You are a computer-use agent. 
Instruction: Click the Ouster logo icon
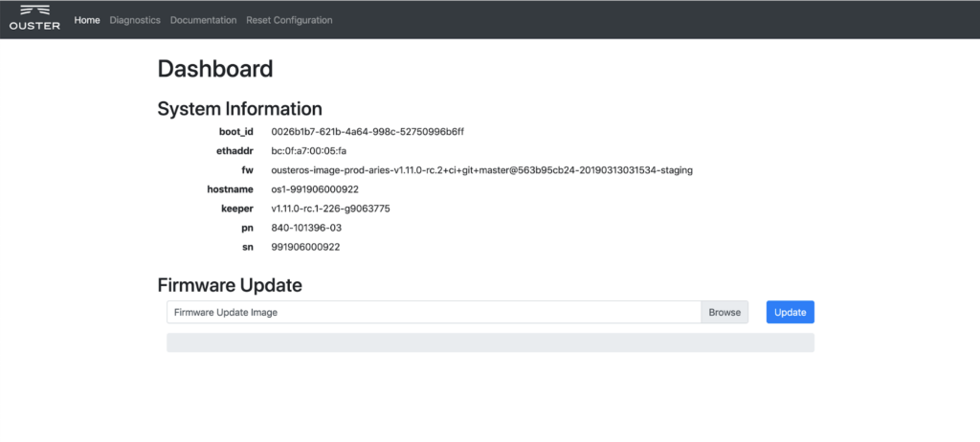pos(35,18)
